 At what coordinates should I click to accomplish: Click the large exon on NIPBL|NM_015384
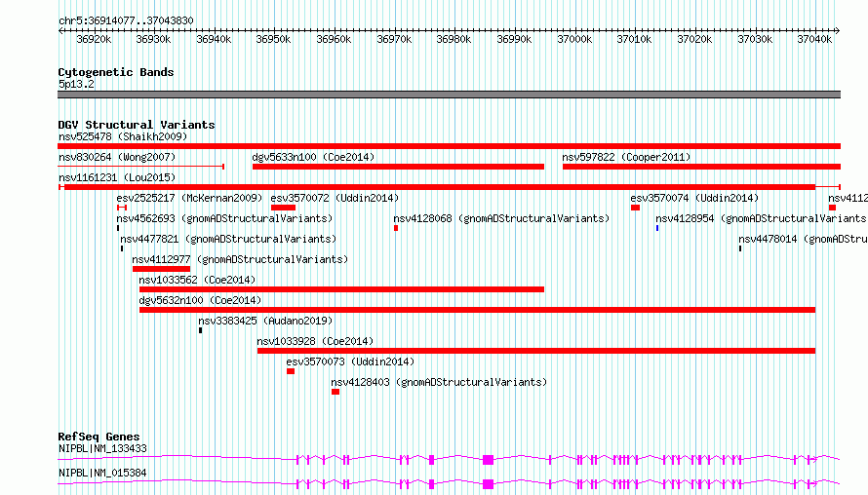[x=488, y=484]
